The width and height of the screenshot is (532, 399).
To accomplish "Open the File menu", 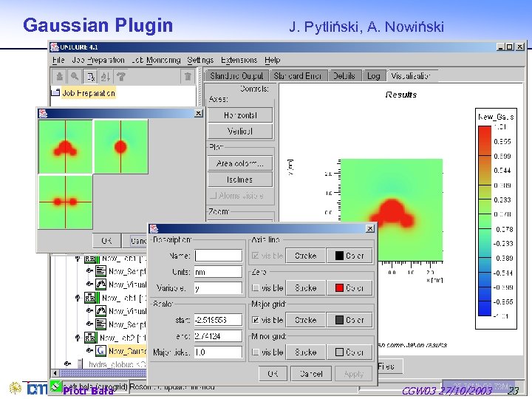I will [x=58, y=60].
